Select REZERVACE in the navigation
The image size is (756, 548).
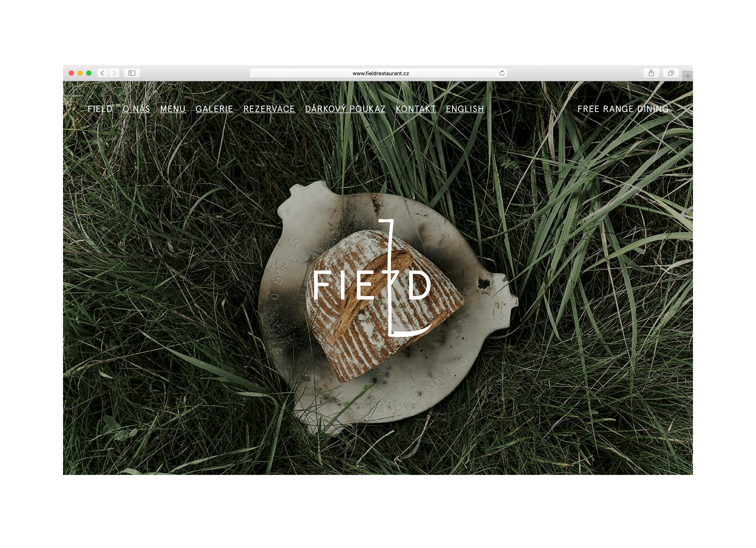point(269,109)
